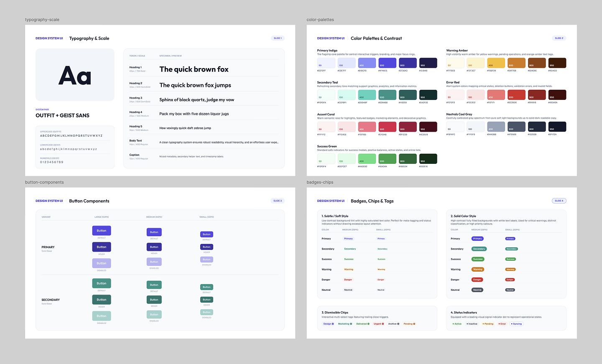
Task: Select the medium soft-style Success badge
Action: click(349, 259)
